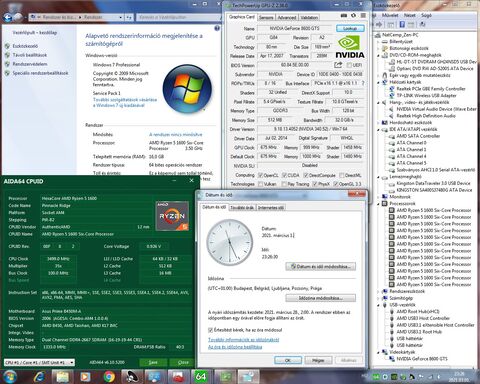Screen dimensions: 480x384
Task: Toggle the OpenCL checkbox in GPU-Z
Action: (261, 175)
